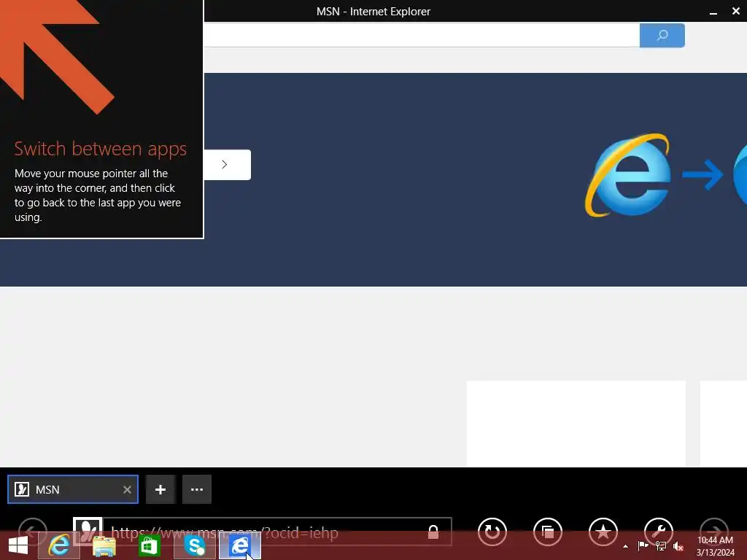Open the Windows Start button
The height and width of the screenshot is (560, 747).
click(x=18, y=545)
